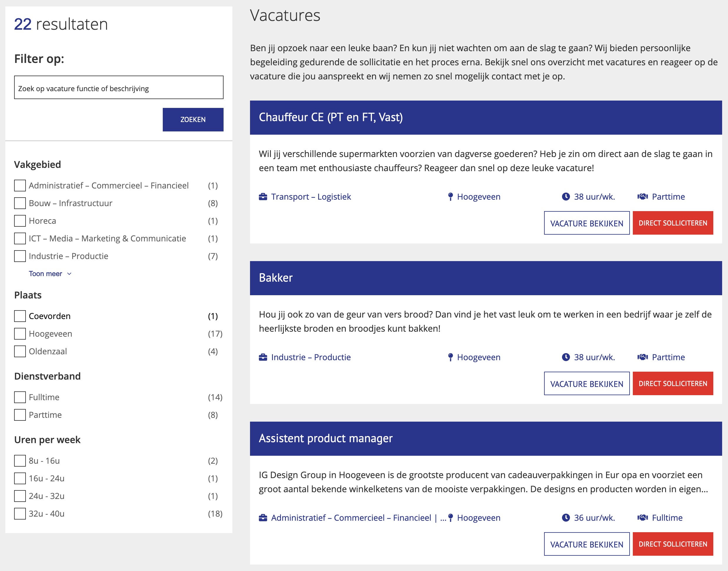
Task: Click location pin icon in Chauffeur CE card
Action: coord(450,197)
